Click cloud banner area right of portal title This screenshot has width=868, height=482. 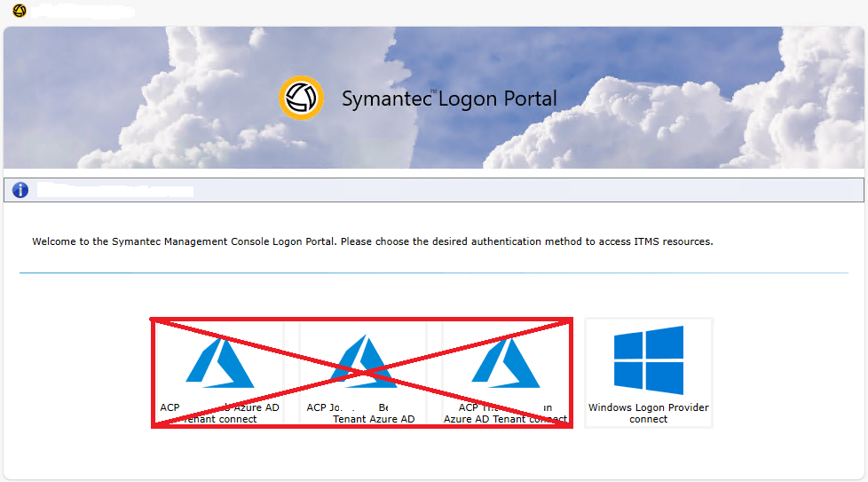pyautogui.click(x=710, y=98)
